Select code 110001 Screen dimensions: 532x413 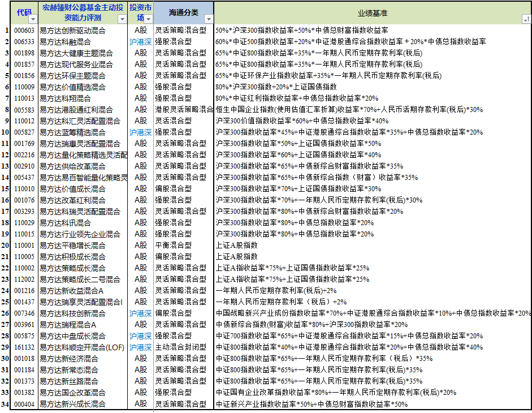24,245
